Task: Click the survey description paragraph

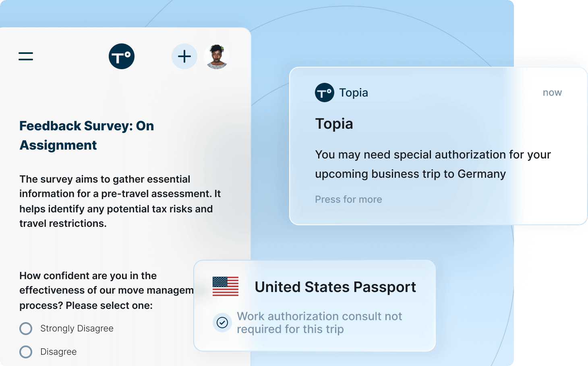Action: [x=120, y=201]
